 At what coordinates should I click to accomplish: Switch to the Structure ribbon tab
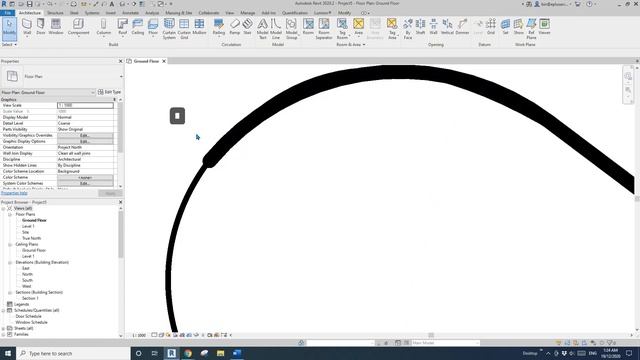click(55, 13)
